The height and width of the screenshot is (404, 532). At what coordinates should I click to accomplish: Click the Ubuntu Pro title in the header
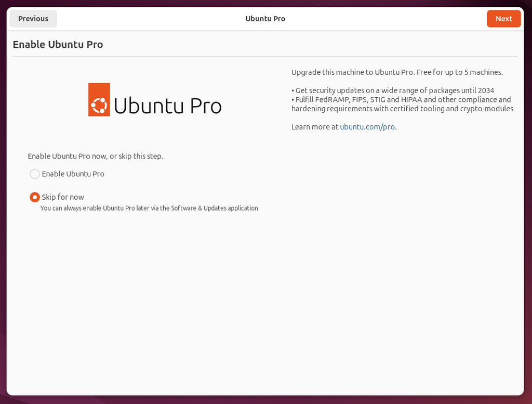point(265,18)
